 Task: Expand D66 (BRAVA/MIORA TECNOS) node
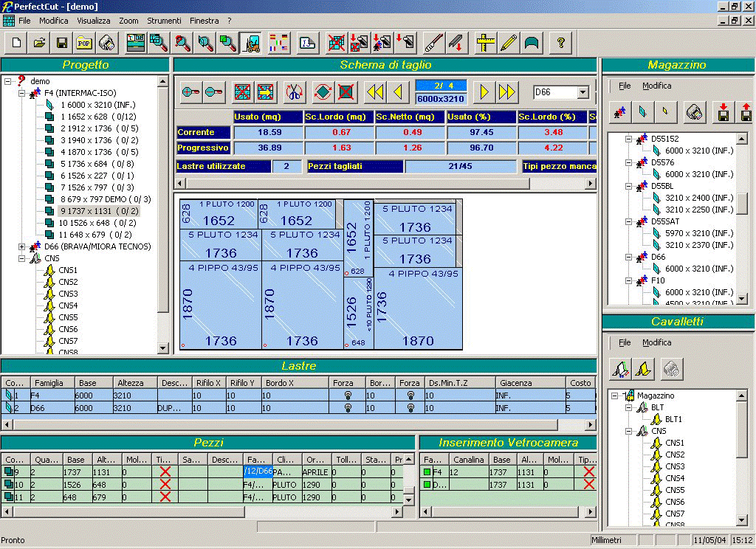pos(21,246)
